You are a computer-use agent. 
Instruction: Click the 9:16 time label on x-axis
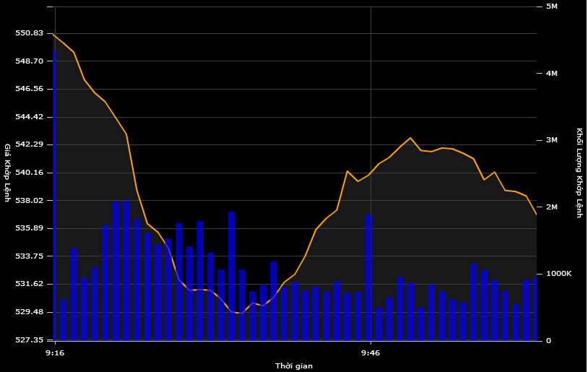pos(55,352)
